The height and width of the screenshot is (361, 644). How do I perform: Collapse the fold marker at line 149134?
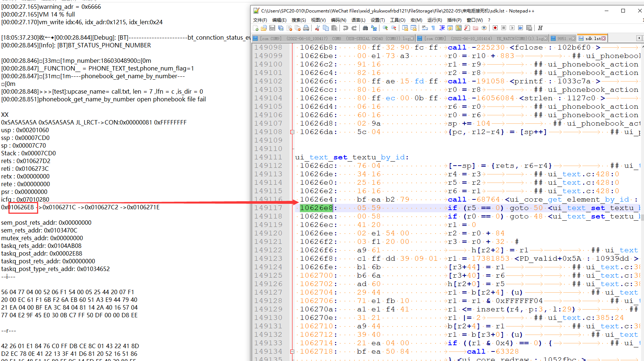tap(292, 351)
